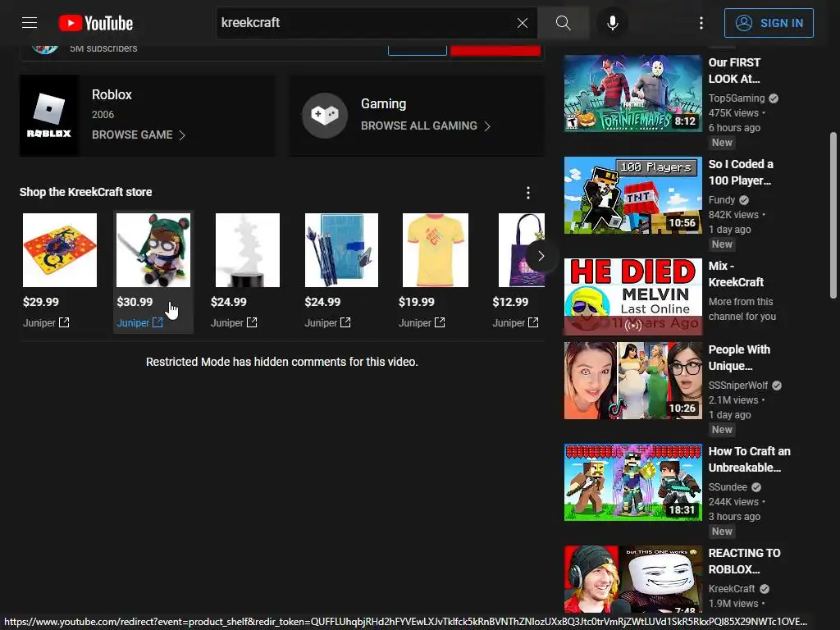840x630 pixels.
Task: Open KreekCraft store three-dot options
Action: point(528,192)
